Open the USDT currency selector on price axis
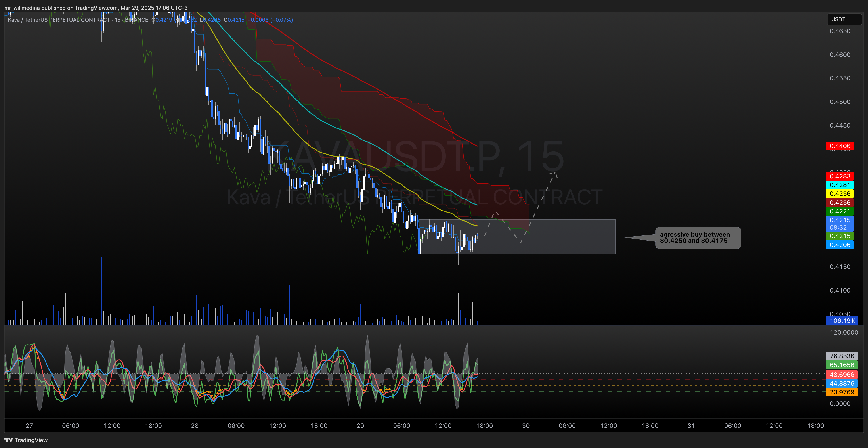868x448 pixels. [x=844, y=19]
